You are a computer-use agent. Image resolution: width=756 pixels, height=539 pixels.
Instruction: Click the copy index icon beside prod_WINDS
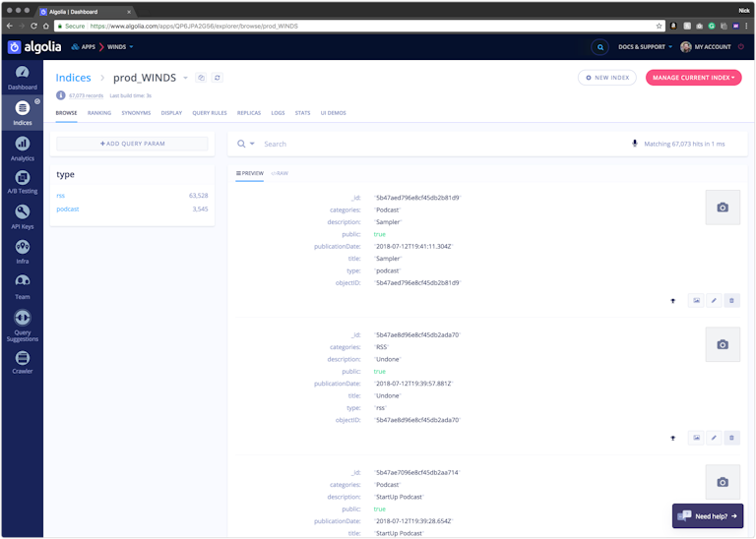point(201,78)
